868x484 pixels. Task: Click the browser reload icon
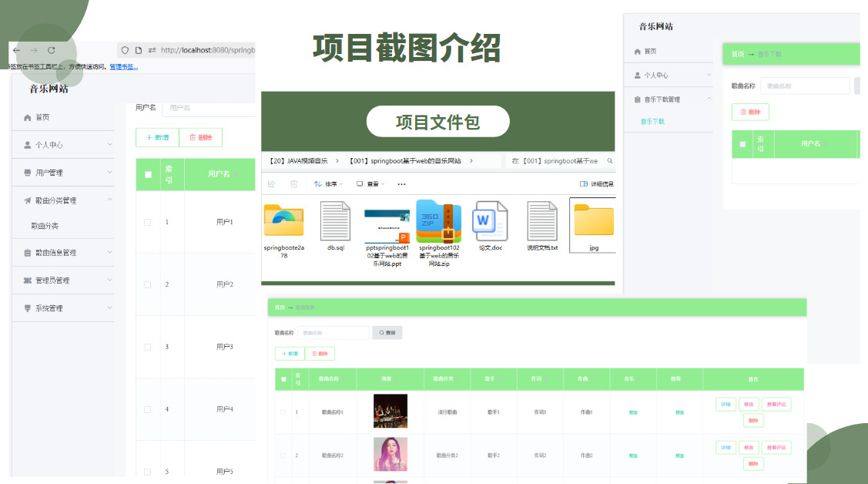[x=52, y=50]
